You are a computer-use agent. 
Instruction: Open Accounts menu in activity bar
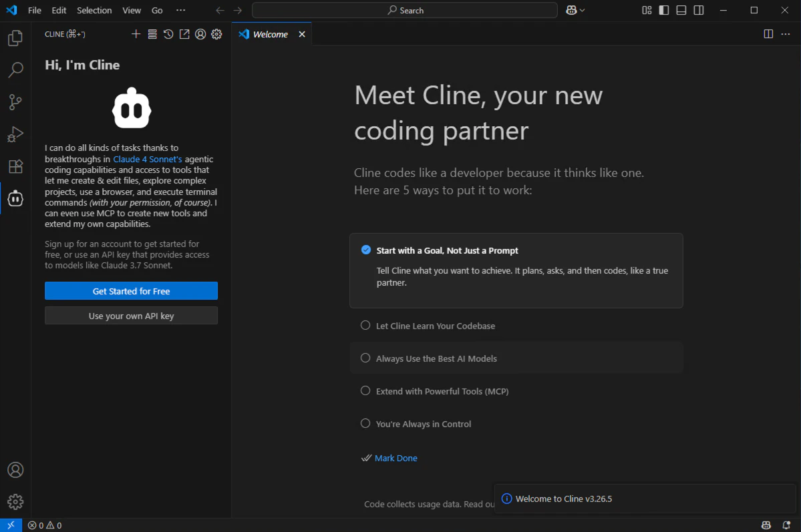click(x=15, y=470)
